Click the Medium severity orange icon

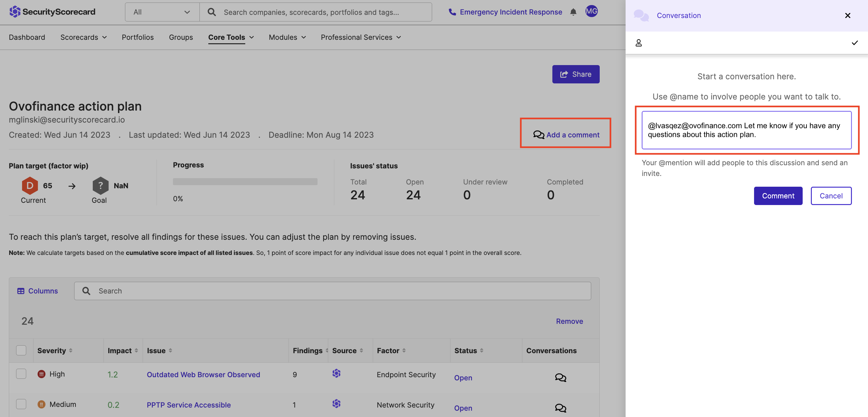pyautogui.click(x=41, y=404)
